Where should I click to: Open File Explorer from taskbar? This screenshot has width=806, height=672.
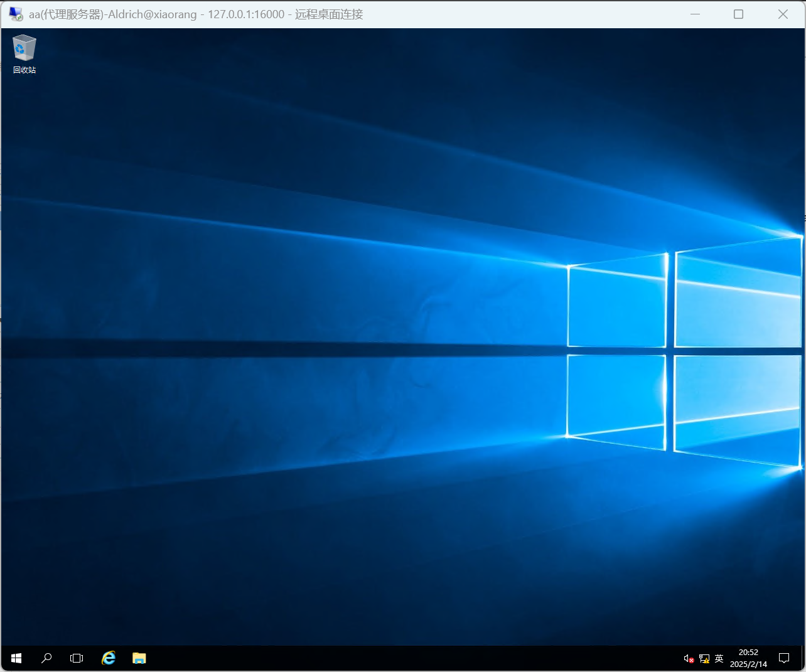[x=139, y=658]
